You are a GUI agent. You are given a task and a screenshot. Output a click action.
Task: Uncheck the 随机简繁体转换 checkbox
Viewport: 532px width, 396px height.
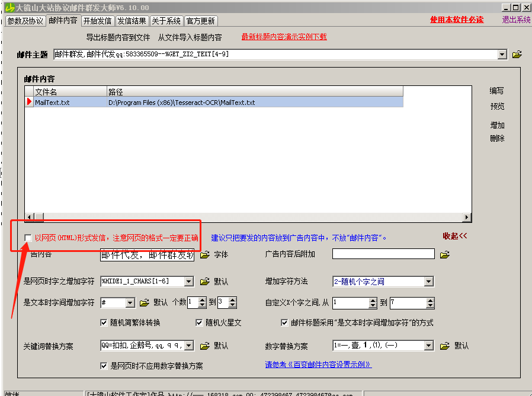pyautogui.click(x=104, y=323)
